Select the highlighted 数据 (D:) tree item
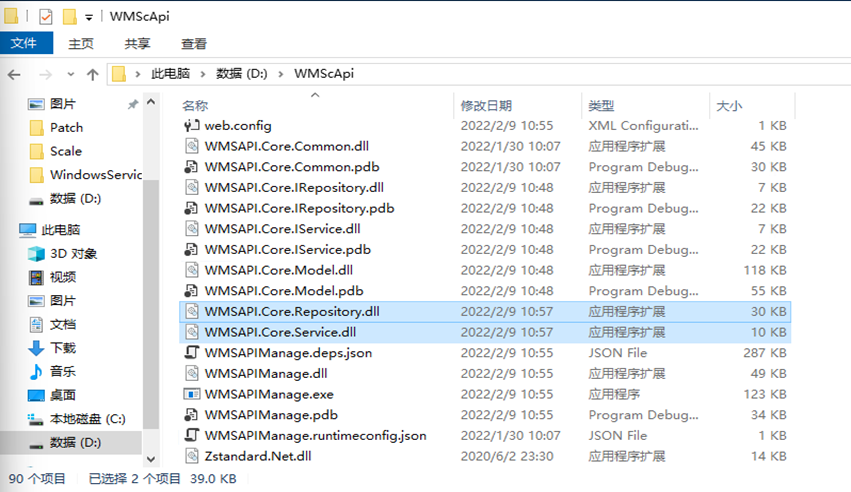851x492 pixels. (x=71, y=443)
